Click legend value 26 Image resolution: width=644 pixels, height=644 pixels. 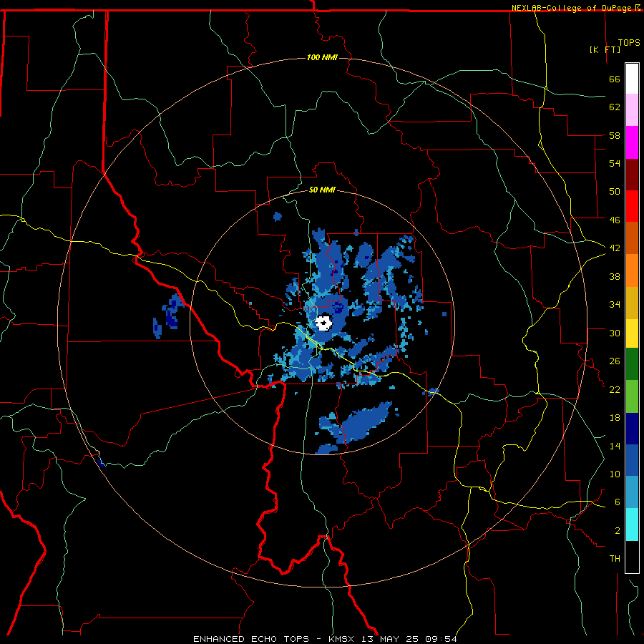click(615, 361)
